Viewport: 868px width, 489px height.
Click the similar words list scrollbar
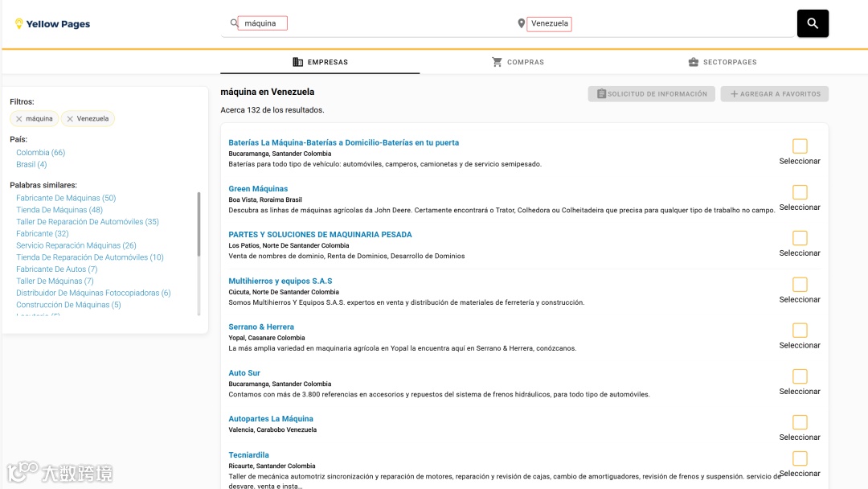point(199,224)
